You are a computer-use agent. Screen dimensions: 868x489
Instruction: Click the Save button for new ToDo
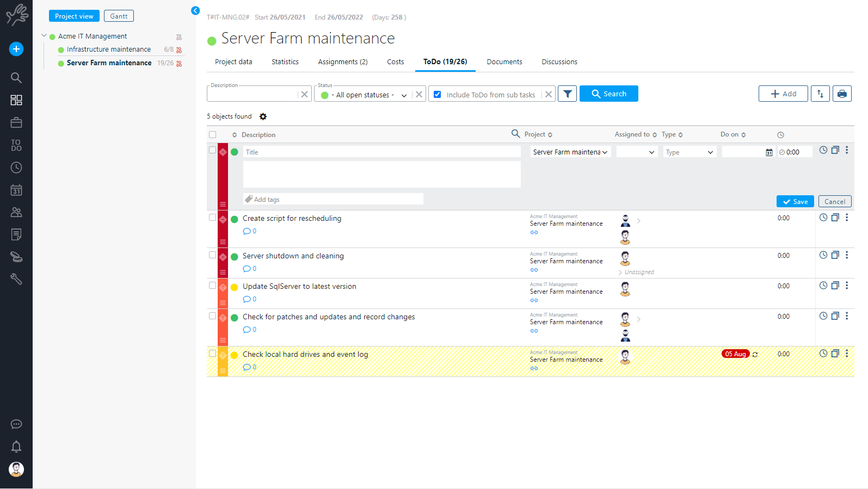click(x=795, y=202)
